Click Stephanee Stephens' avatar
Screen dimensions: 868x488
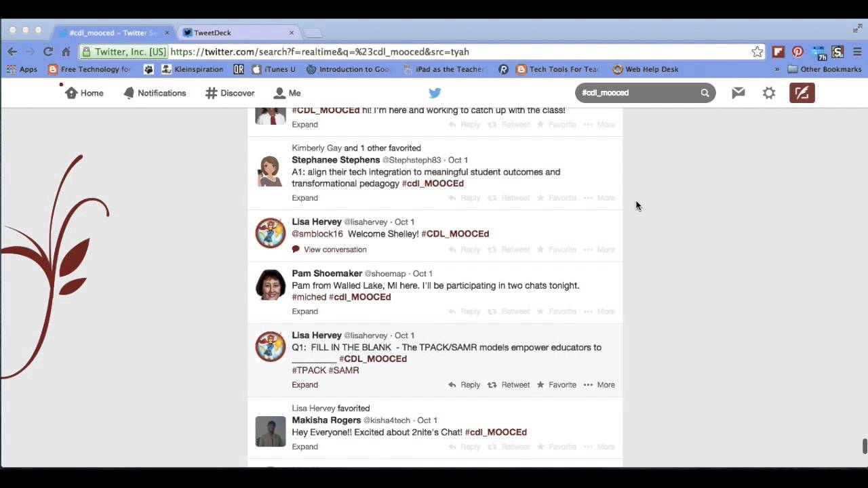(270, 171)
